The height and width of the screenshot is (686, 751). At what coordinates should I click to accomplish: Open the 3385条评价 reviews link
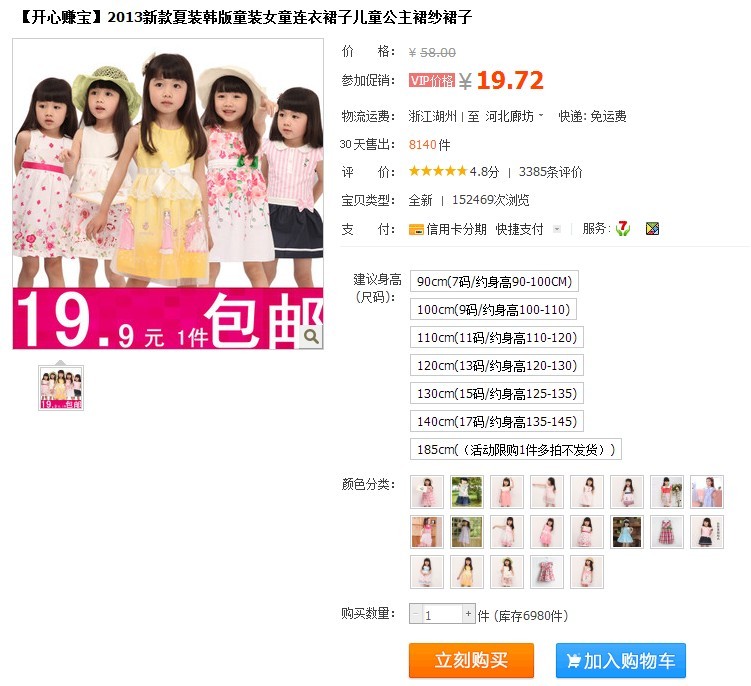[x=550, y=172]
